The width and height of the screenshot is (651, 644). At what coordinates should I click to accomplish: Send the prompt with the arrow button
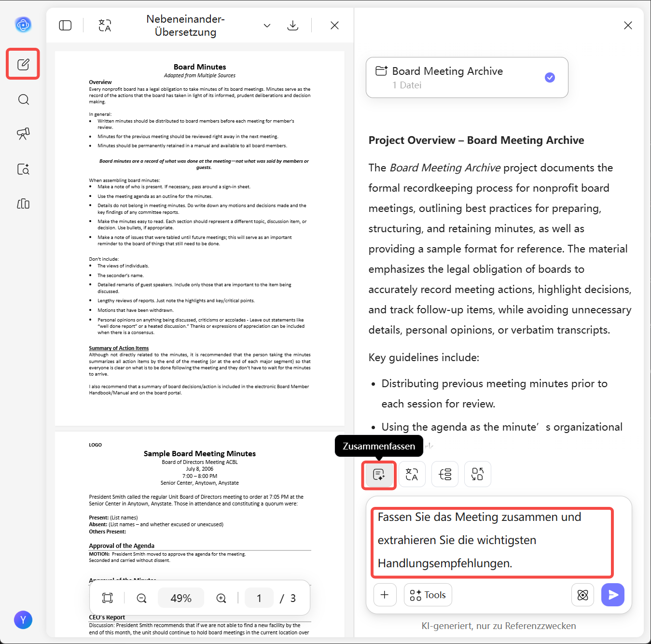tap(613, 595)
